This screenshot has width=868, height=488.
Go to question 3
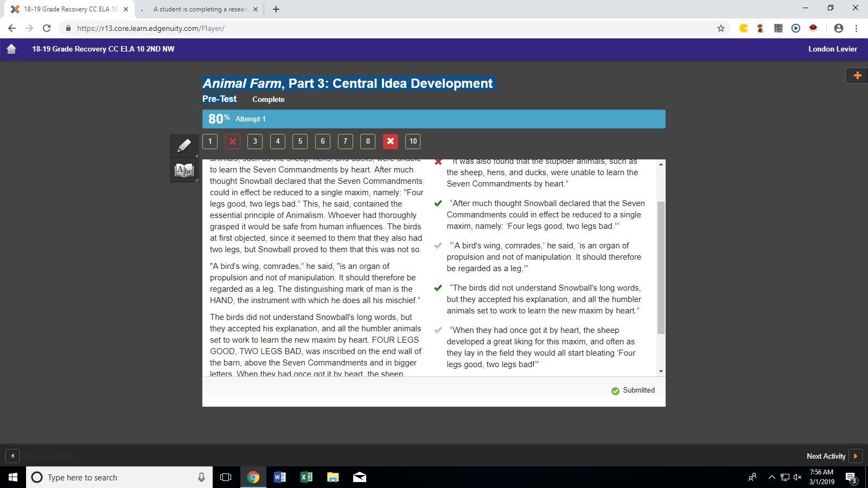255,142
